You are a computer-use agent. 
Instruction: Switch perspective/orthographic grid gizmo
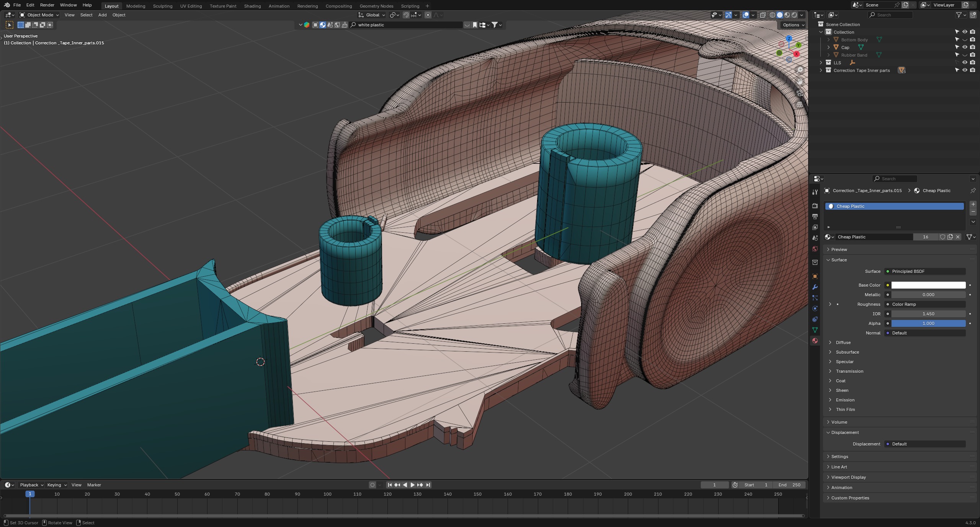tap(800, 104)
